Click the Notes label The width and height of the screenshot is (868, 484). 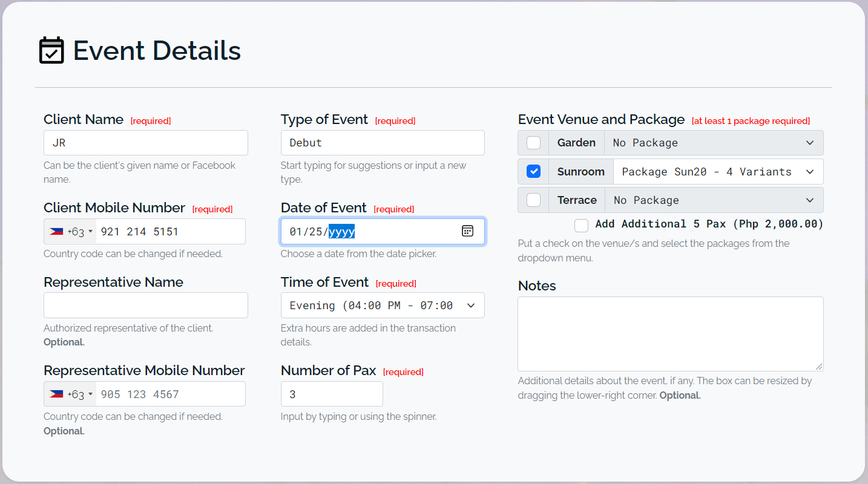click(x=537, y=286)
